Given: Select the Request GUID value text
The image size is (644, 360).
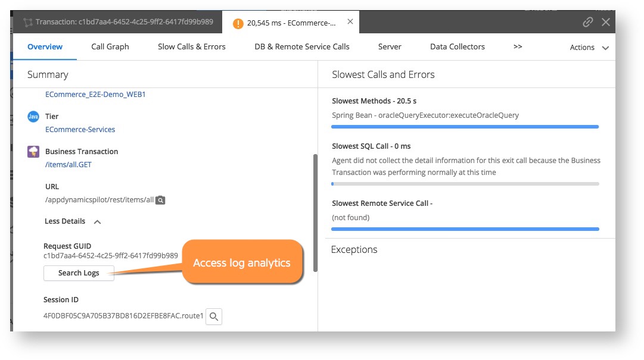Looking at the screenshot, I should (x=110, y=255).
